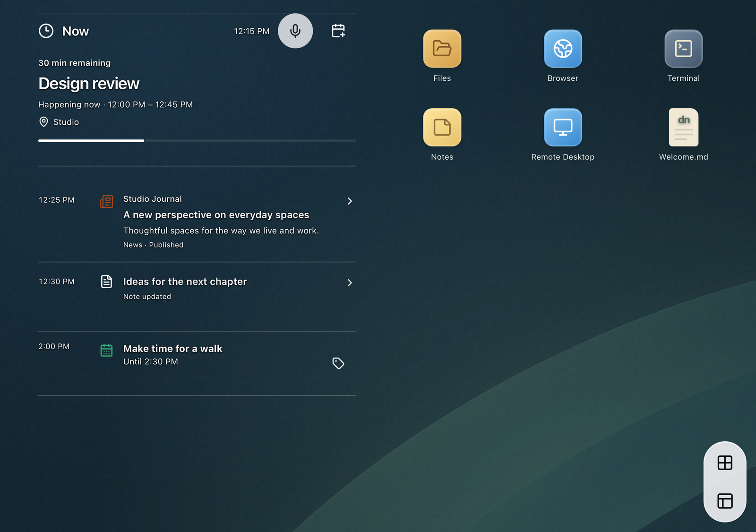Click the calendar icon at 2:00 PM
The width and height of the screenshot is (756, 532).
point(107,350)
